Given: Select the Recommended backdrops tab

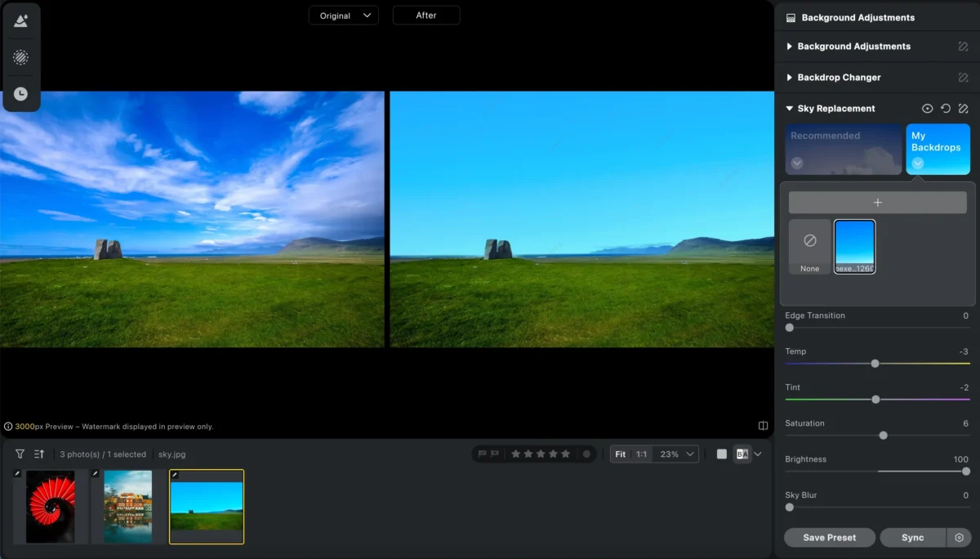Looking at the screenshot, I should click(844, 149).
